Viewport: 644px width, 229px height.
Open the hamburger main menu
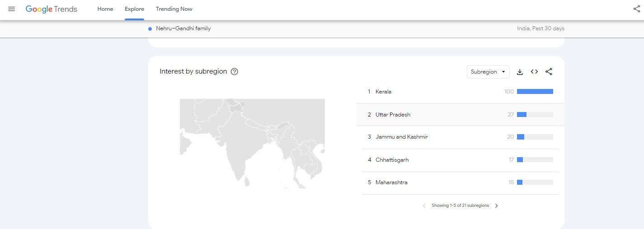click(x=12, y=9)
